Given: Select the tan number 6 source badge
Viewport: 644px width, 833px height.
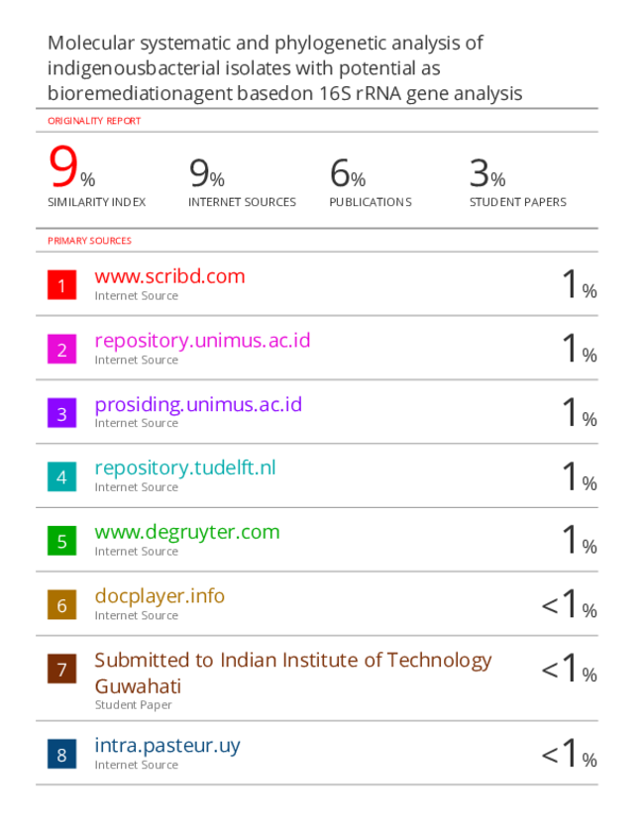Looking at the screenshot, I should (61, 604).
